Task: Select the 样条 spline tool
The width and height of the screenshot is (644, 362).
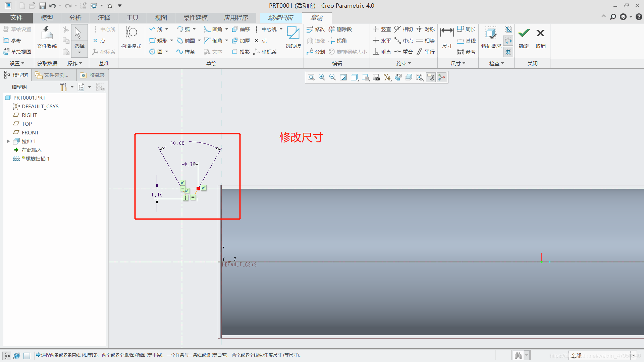Action: click(x=186, y=52)
